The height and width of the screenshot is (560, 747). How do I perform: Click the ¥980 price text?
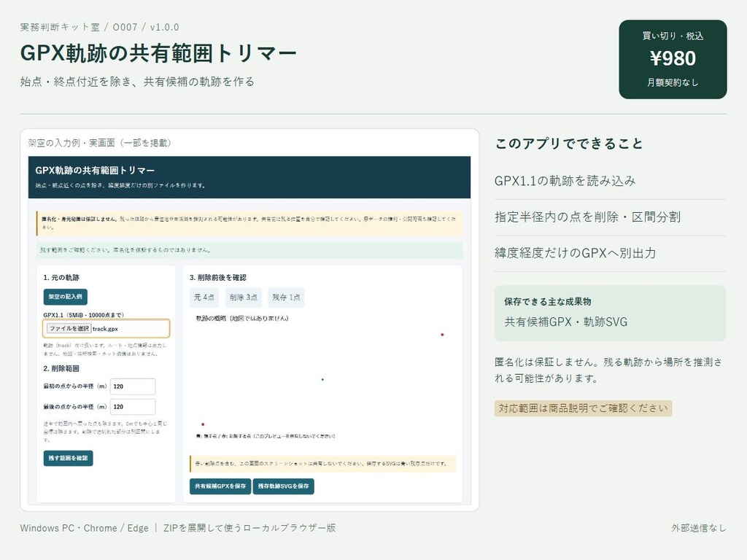(x=673, y=58)
